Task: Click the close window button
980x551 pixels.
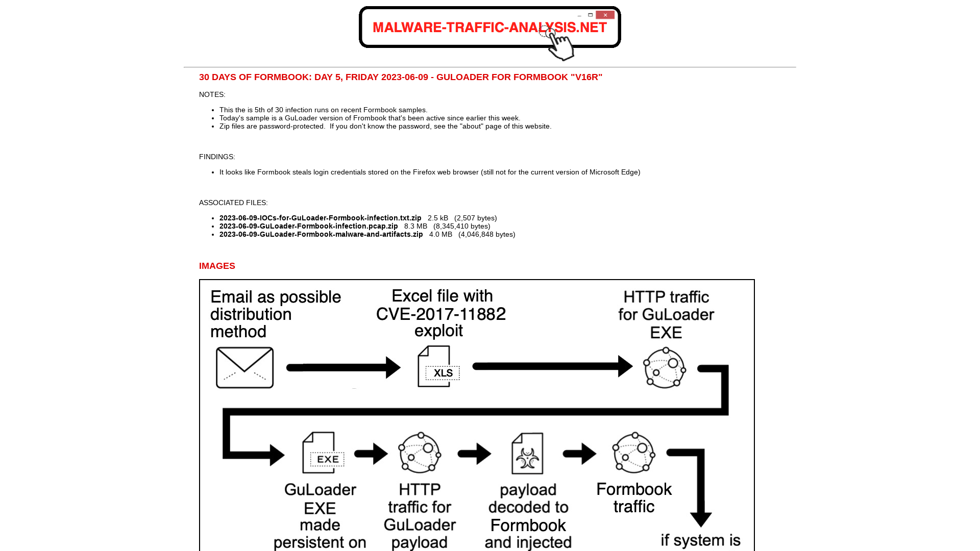Action: [604, 15]
